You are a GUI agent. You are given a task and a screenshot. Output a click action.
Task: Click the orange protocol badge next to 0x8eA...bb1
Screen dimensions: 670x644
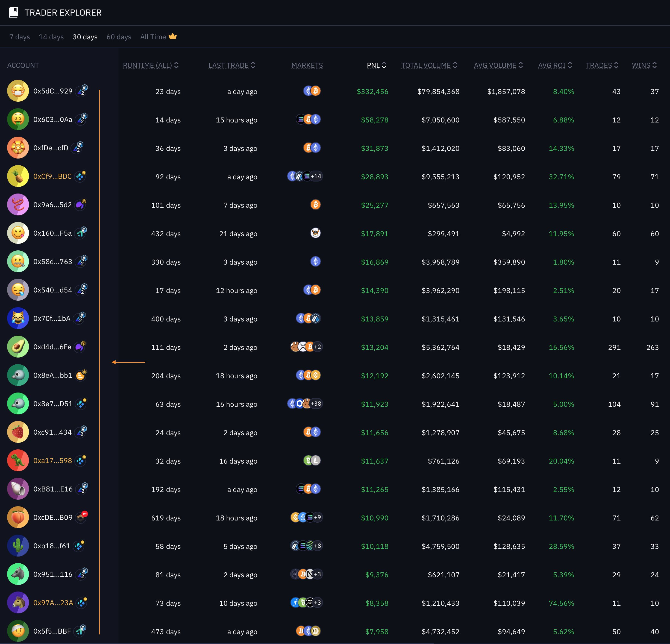[x=81, y=375]
